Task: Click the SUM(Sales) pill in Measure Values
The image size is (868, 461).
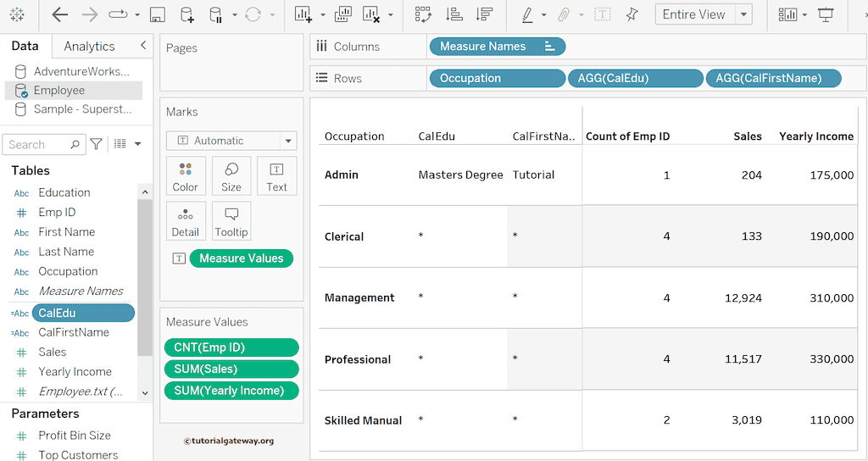Action: (x=231, y=369)
